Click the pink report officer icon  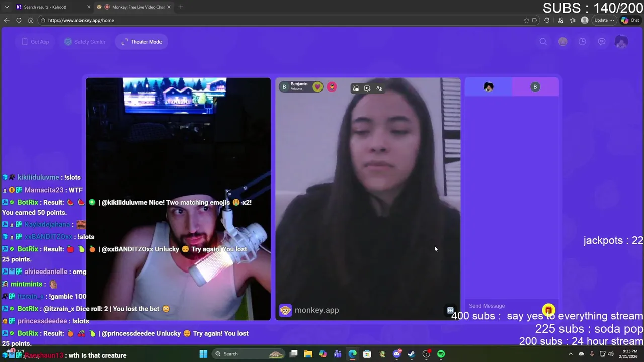point(332,87)
